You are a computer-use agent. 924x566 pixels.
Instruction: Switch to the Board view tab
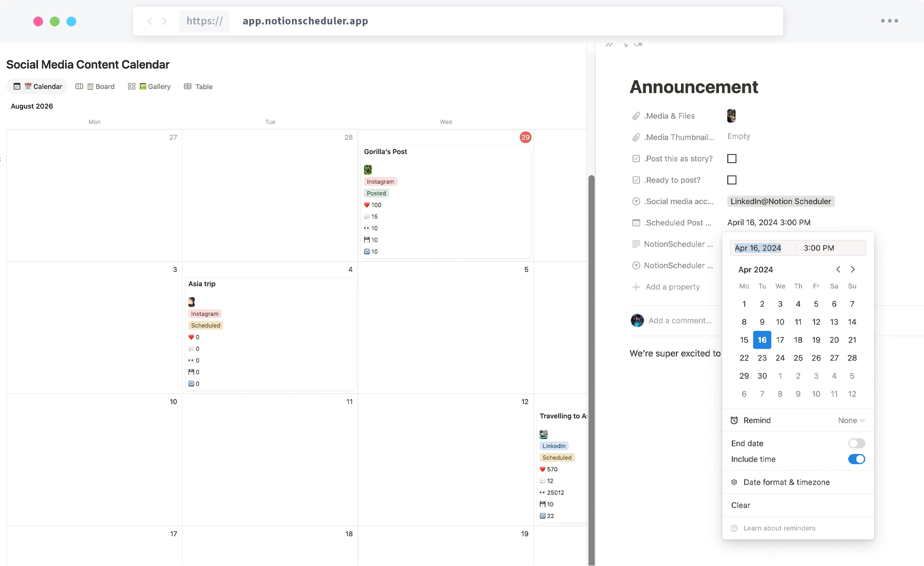(x=95, y=86)
